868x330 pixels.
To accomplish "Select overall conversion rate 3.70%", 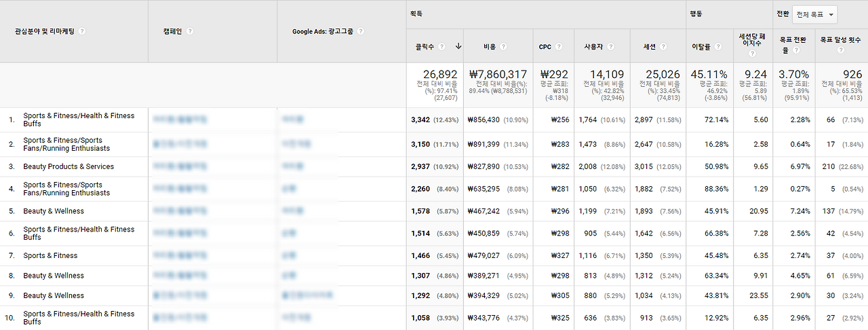I will pyautogui.click(x=794, y=74).
